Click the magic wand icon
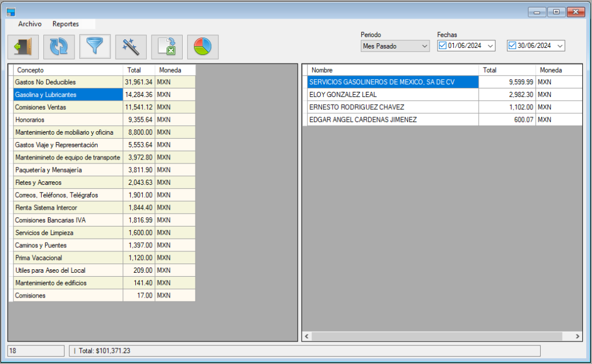Screen dimensions: 592x364 pyautogui.click(x=131, y=47)
